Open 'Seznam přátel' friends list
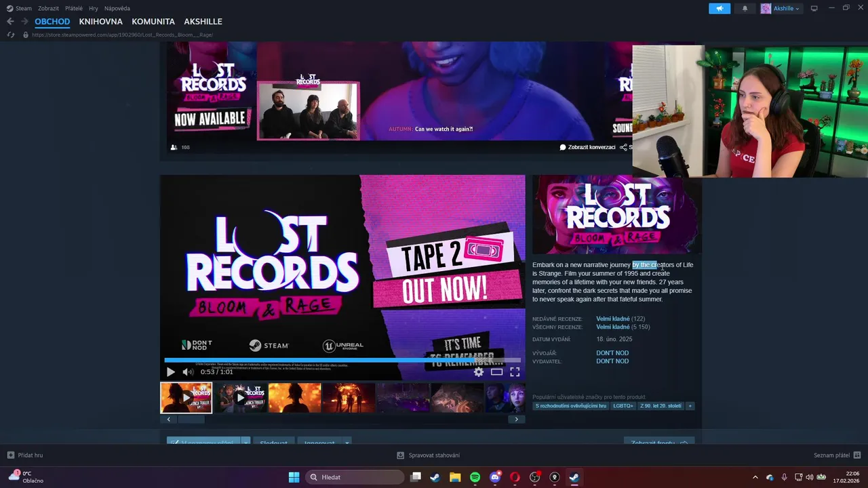868x488 pixels. click(x=837, y=455)
